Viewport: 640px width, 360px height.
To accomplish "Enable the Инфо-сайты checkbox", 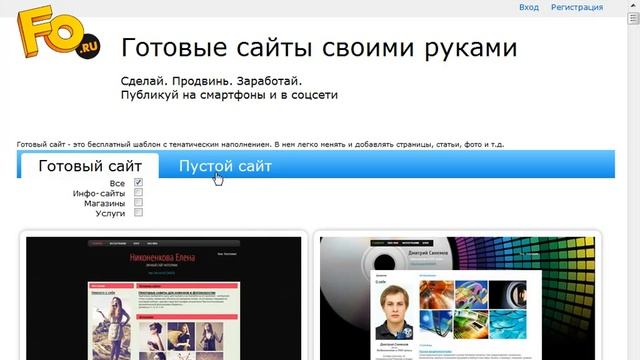I will [x=138, y=192].
